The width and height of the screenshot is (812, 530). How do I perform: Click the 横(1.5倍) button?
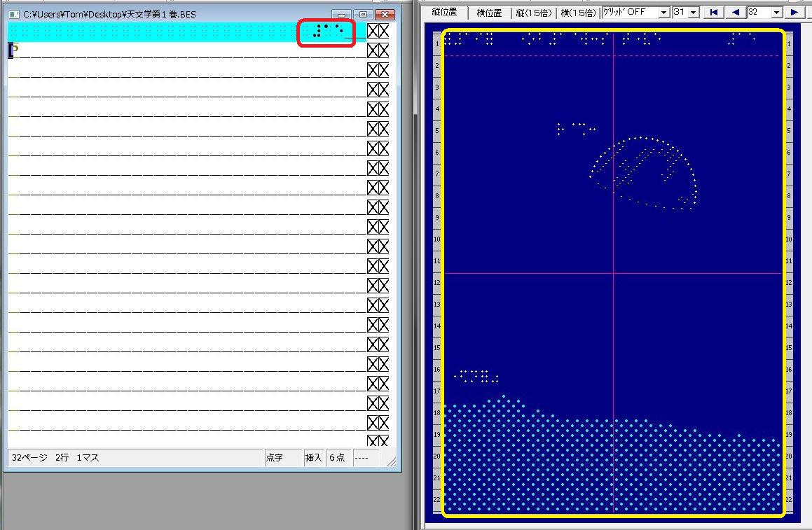coord(579,13)
